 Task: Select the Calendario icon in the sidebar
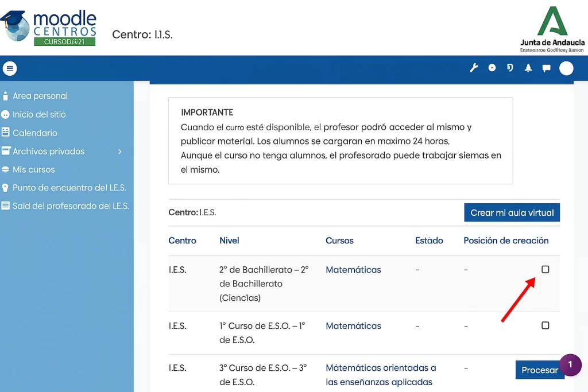click(x=5, y=133)
